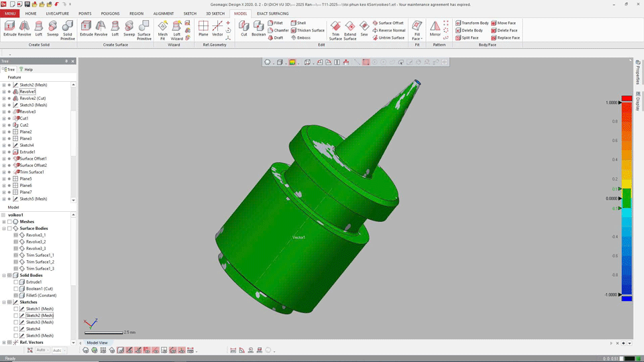Click the Mesh Fit wizard icon
Image resolution: width=644 pixels, height=362 pixels.
pos(163,29)
